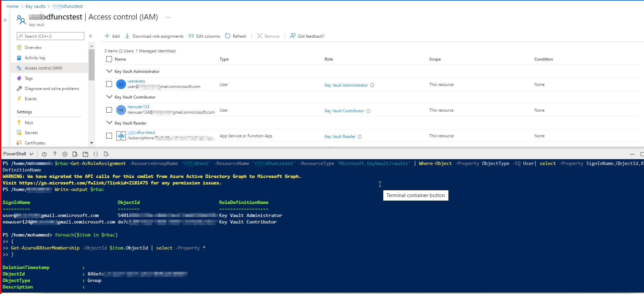This screenshot has width=644, height=294.
Task: Go to Home breadcrumb
Action: coord(12,6)
